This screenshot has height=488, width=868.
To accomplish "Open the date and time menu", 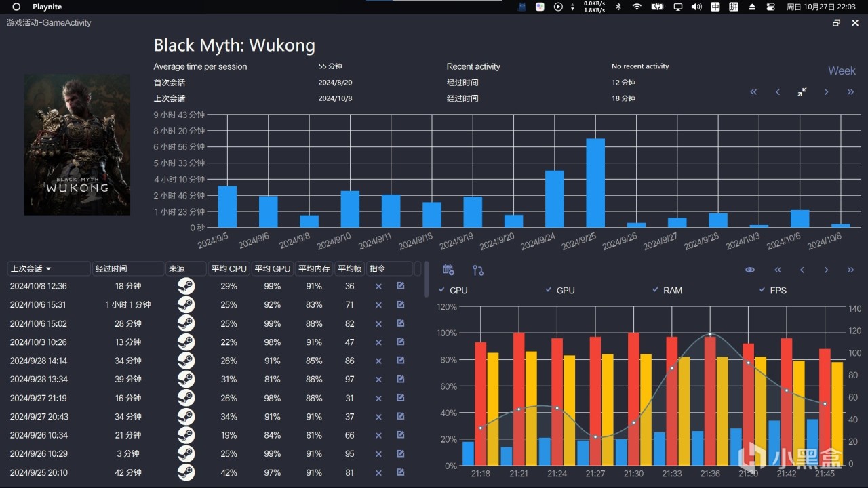I will pyautogui.click(x=822, y=7).
